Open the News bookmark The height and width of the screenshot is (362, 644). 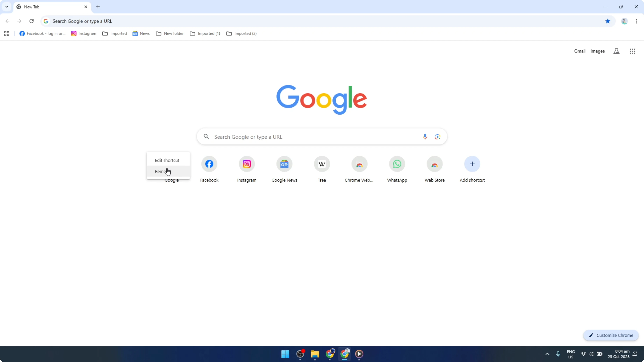[141, 33]
